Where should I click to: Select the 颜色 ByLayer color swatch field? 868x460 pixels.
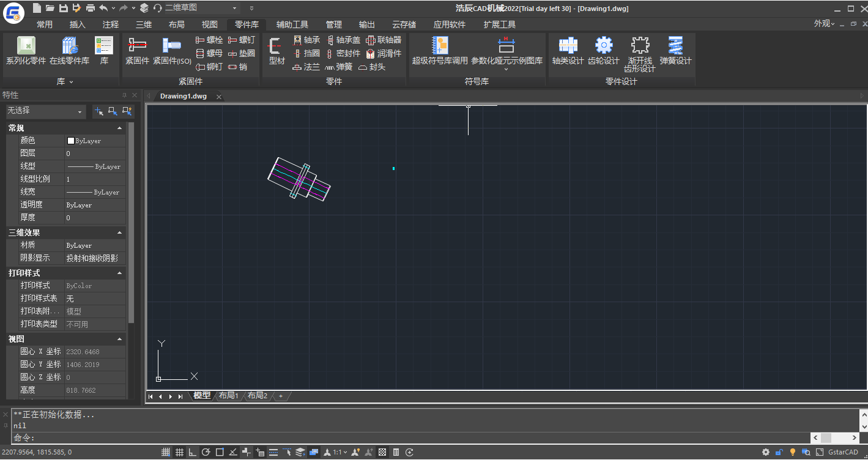[x=95, y=141]
